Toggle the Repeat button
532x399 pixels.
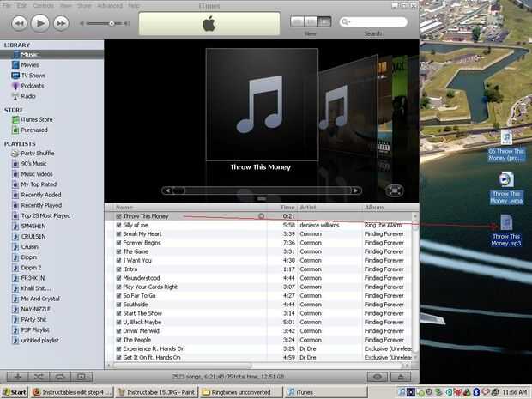60,377
